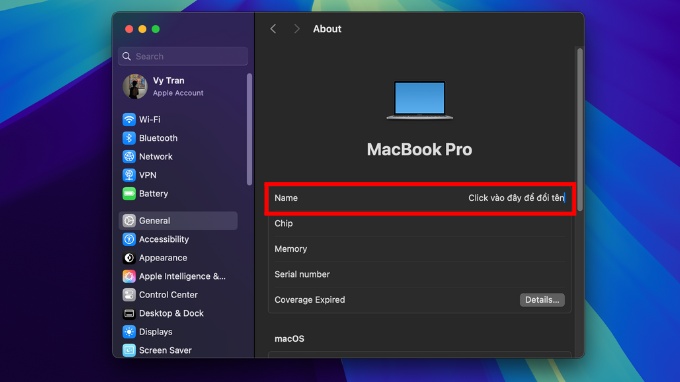Select Control Center label

[x=168, y=295]
